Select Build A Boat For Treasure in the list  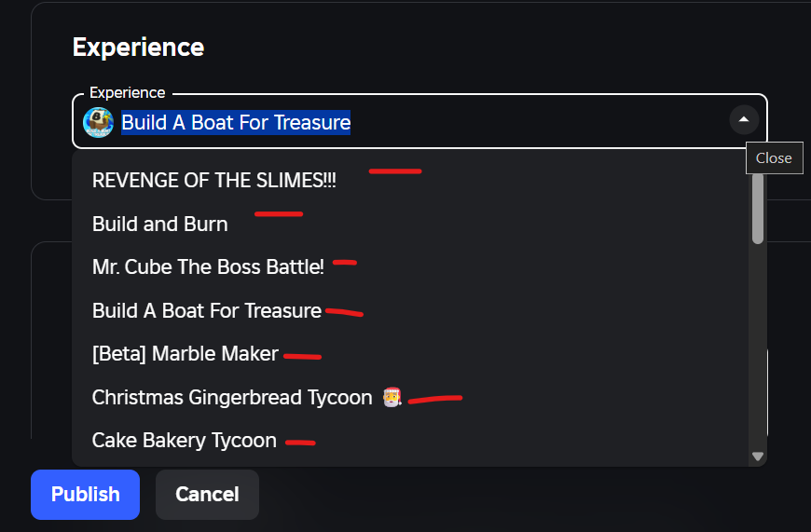[x=206, y=311]
